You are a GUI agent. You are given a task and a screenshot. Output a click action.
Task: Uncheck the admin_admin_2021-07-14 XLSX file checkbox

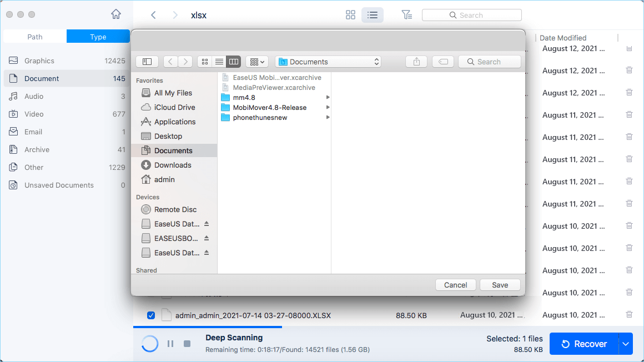click(x=151, y=315)
